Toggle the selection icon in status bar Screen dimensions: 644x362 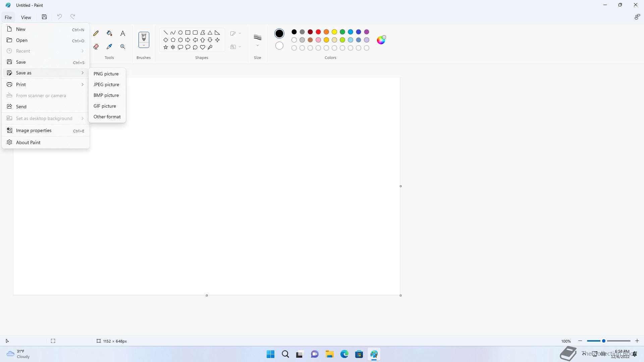(x=53, y=341)
